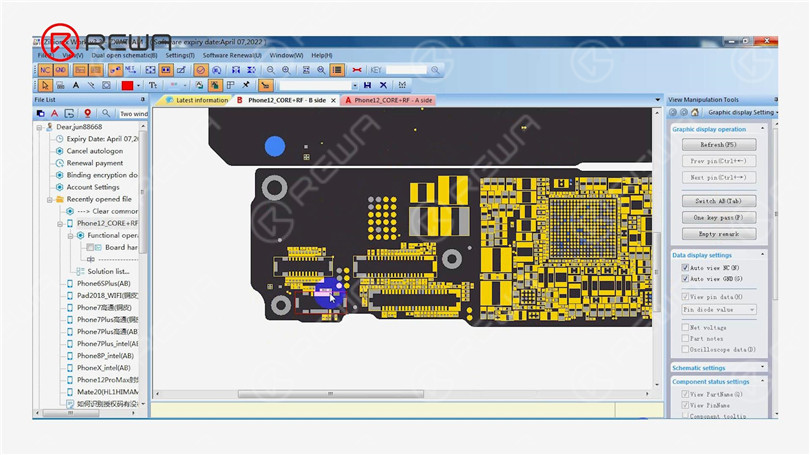This screenshot has width=810, height=455.
Task: Click the red connector icon near KEY
Action: (x=356, y=70)
